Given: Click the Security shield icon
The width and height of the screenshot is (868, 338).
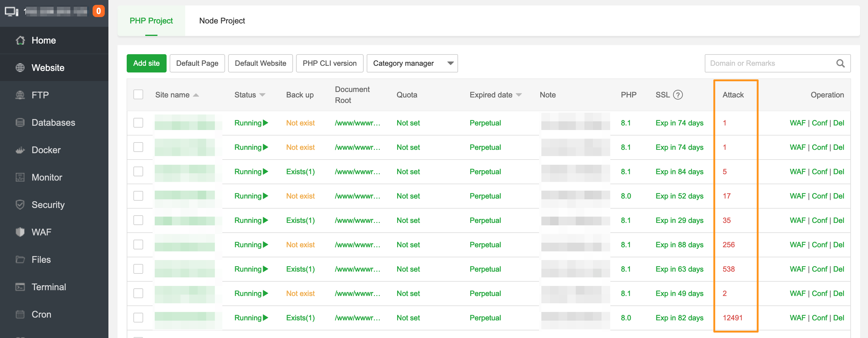Looking at the screenshot, I should pyautogui.click(x=20, y=205).
